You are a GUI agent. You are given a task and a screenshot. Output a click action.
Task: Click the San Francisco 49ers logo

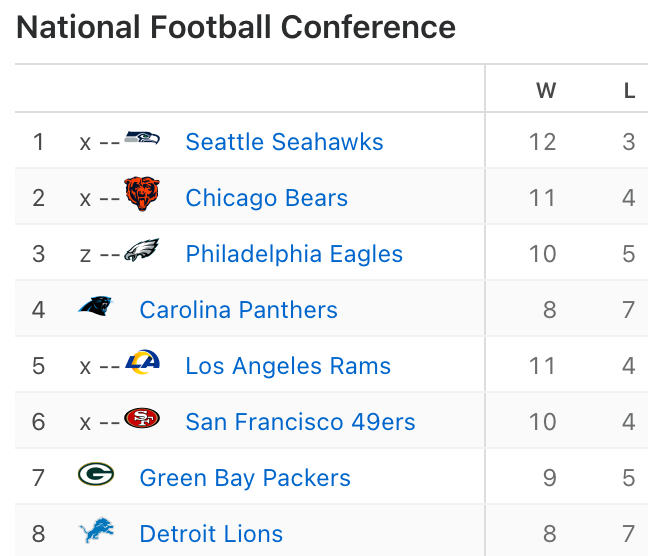point(142,419)
